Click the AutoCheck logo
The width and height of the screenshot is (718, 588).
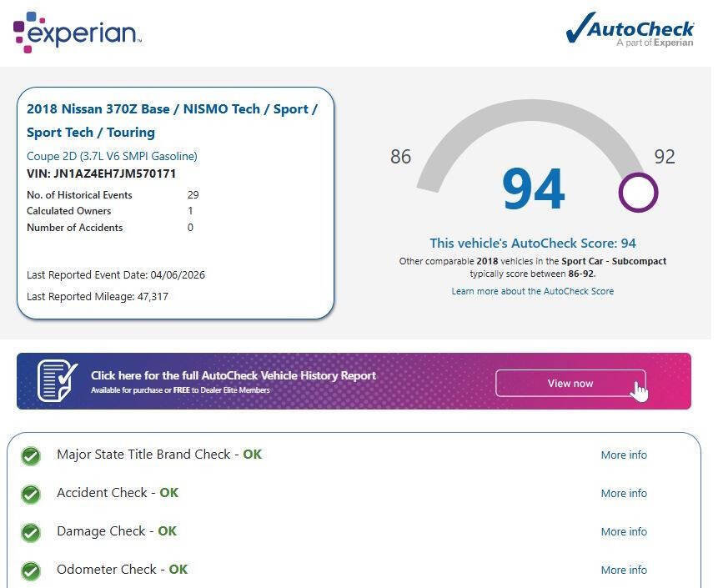tap(630, 29)
